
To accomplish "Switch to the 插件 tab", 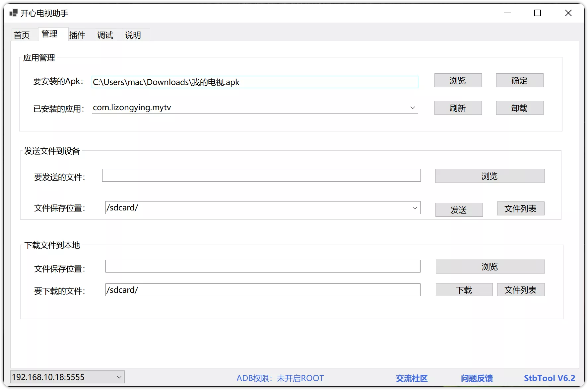I will pos(78,35).
